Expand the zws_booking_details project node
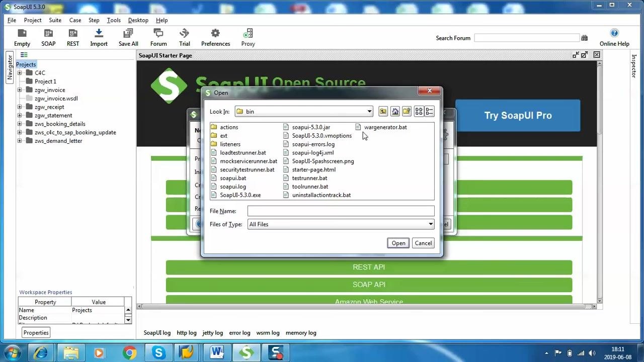Screen dimensions: 644x362 (20, 124)
